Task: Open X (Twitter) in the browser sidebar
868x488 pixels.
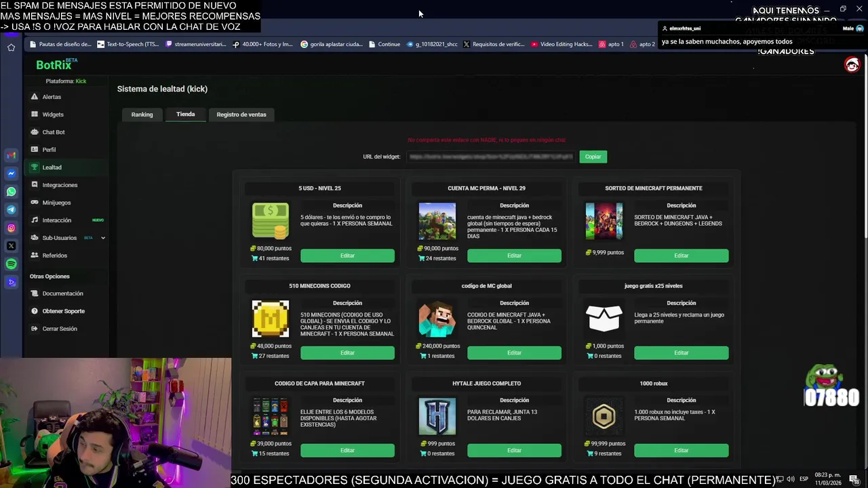Action: coord(11,246)
